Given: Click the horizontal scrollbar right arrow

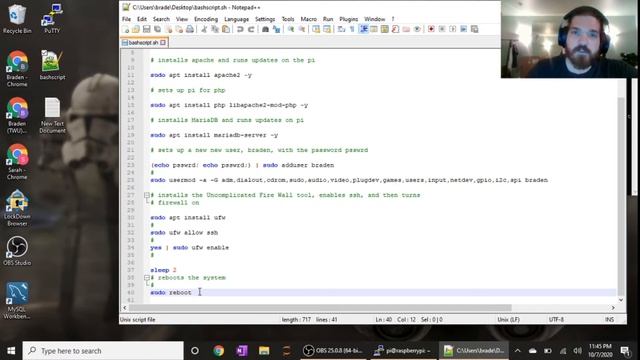Looking at the screenshot, I should click(613, 308).
